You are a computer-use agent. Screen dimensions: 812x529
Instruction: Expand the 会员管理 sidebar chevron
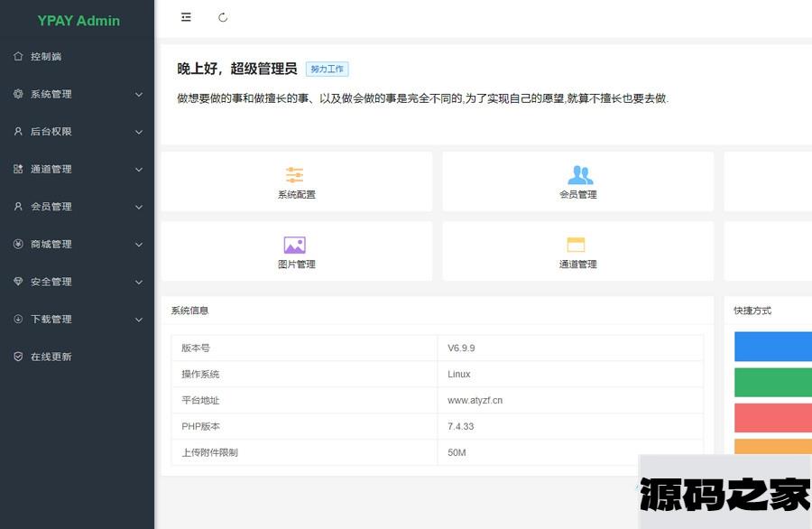click(x=139, y=207)
